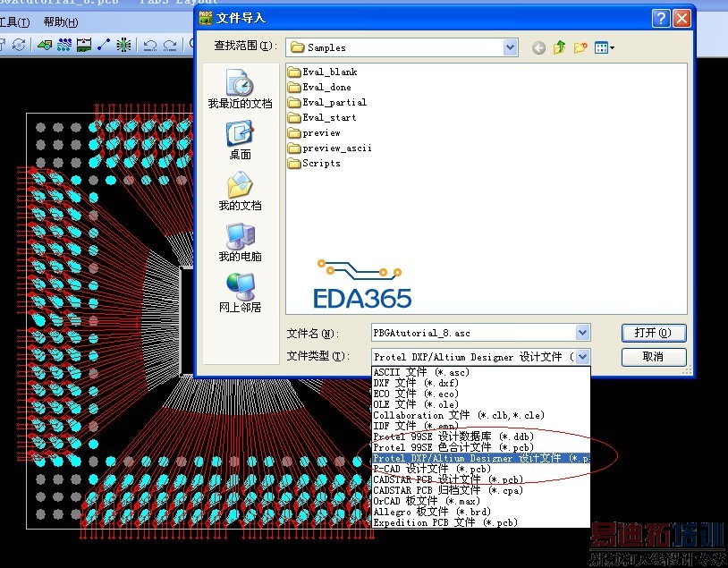Choose ASCII 文件 (*.asc) file type
728x568 pixels.
481,372
